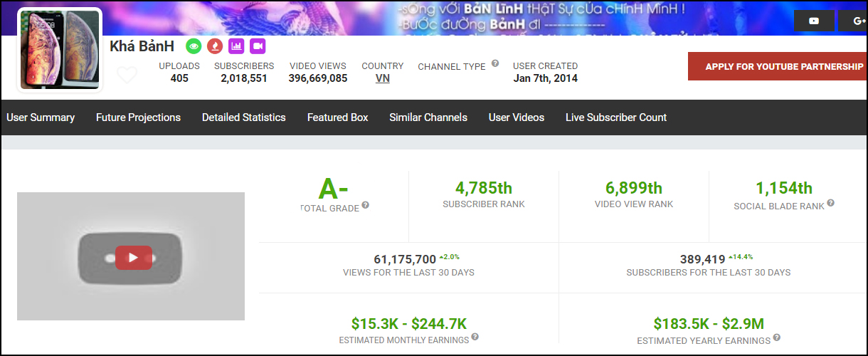The width and height of the screenshot is (868, 356).
Task: Click help icon next to Estimated Yearly Earnings
Action: [776, 337]
